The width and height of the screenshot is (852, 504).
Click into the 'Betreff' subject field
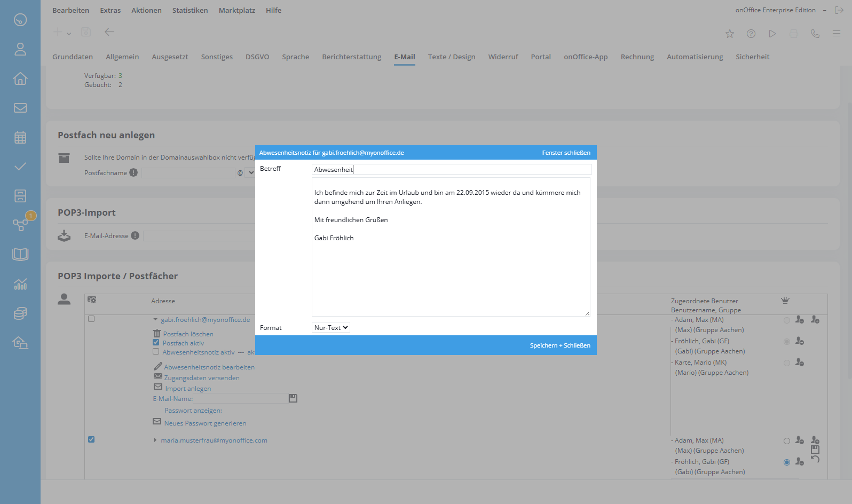pos(451,169)
